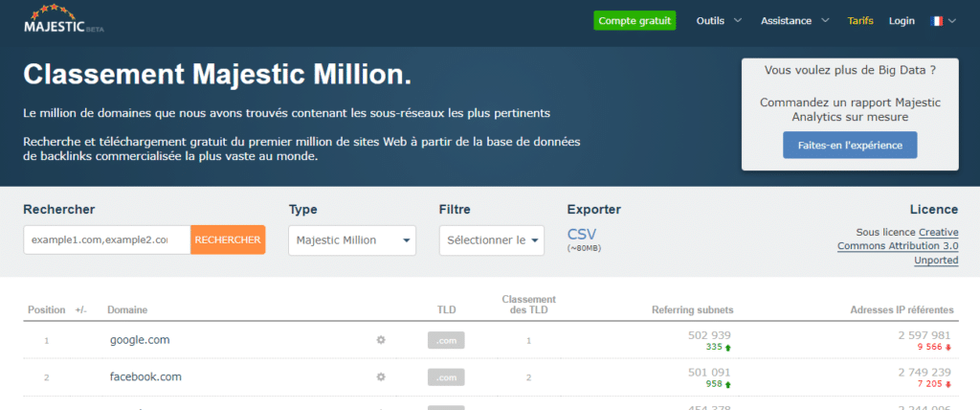Open language selector chevron
The image size is (980, 410).
tap(952, 21)
